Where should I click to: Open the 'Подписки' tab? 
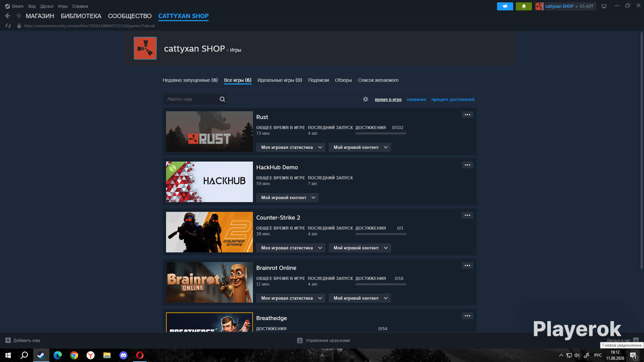[318, 80]
